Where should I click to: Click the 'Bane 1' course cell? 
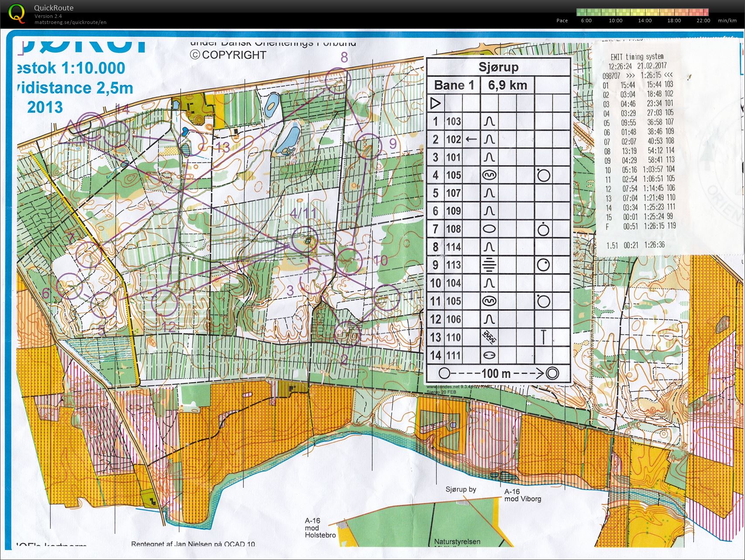click(454, 85)
